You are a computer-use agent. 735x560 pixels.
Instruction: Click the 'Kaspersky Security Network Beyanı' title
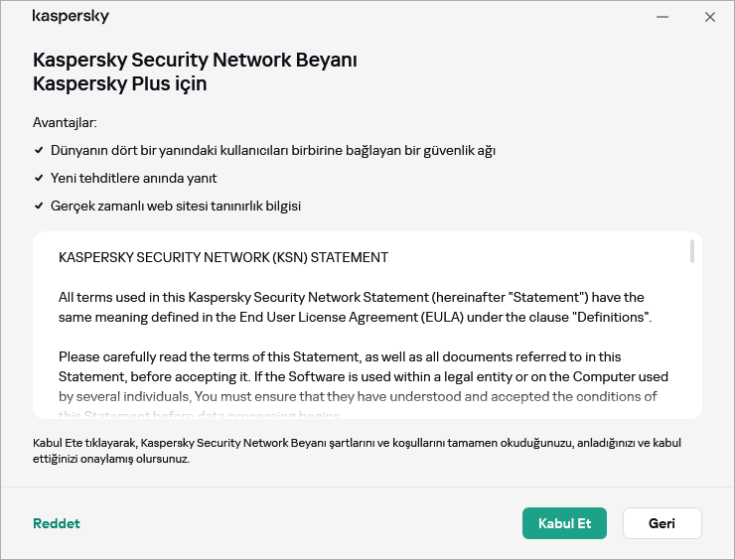[195, 60]
